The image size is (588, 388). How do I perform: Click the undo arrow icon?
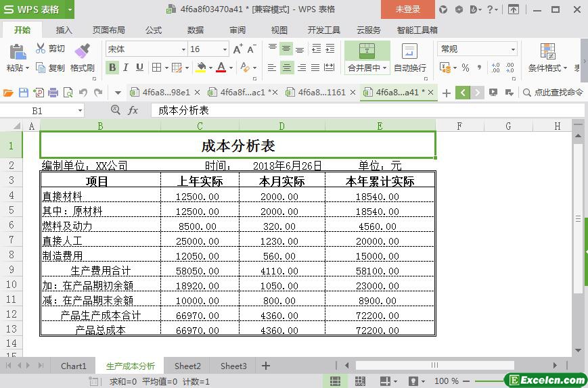(83, 93)
